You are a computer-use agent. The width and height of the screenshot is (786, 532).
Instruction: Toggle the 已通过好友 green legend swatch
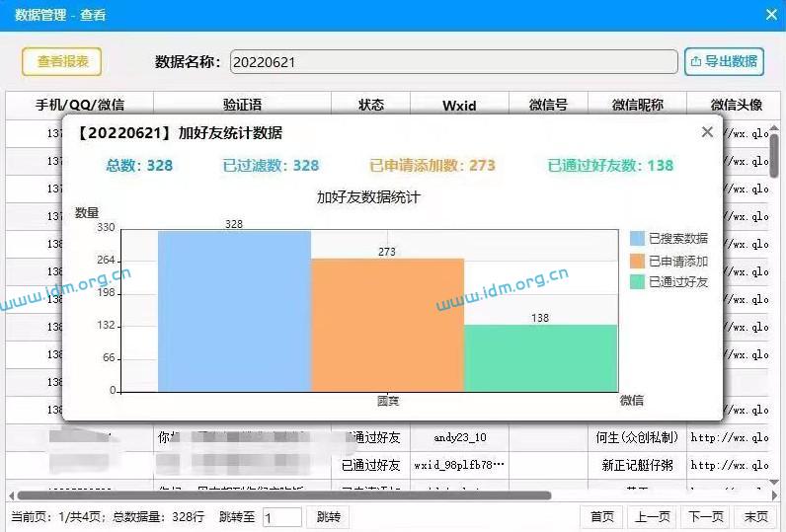coord(637,282)
